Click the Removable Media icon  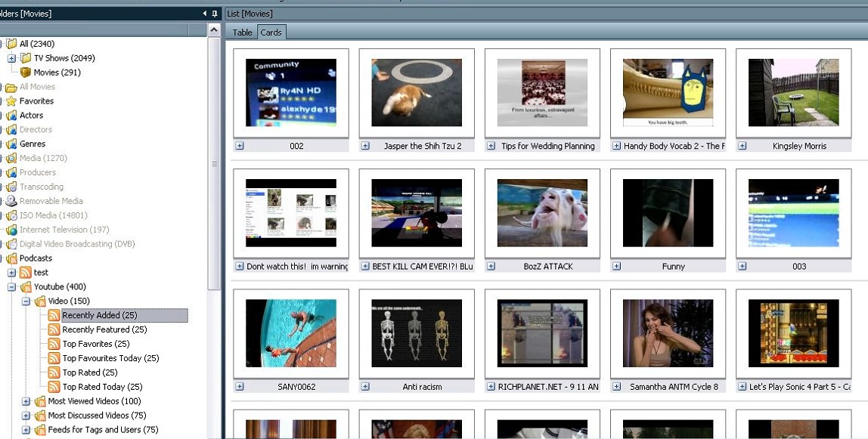coord(11,201)
